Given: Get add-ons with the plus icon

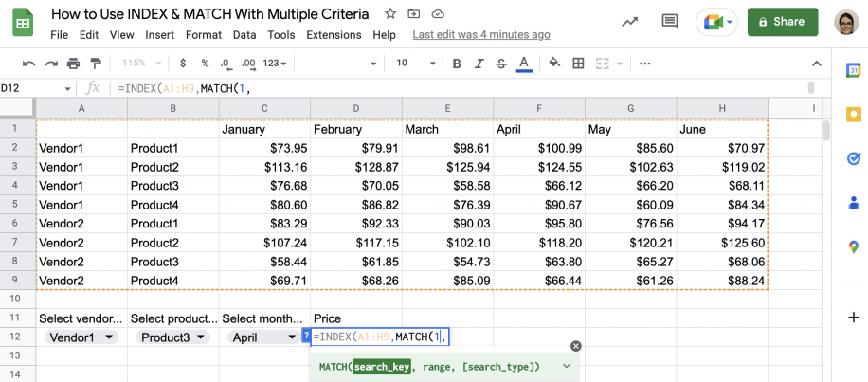Looking at the screenshot, I should pos(853,318).
